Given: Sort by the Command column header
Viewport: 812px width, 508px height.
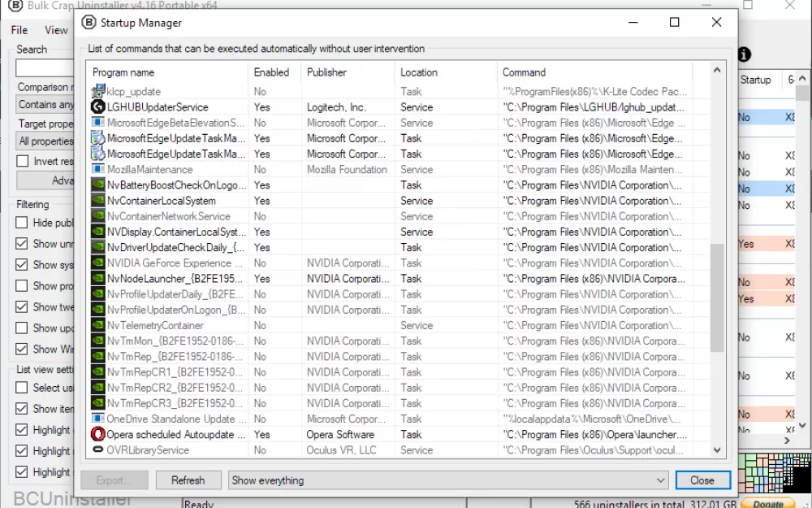Looking at the screenshot, I should 594,72.
